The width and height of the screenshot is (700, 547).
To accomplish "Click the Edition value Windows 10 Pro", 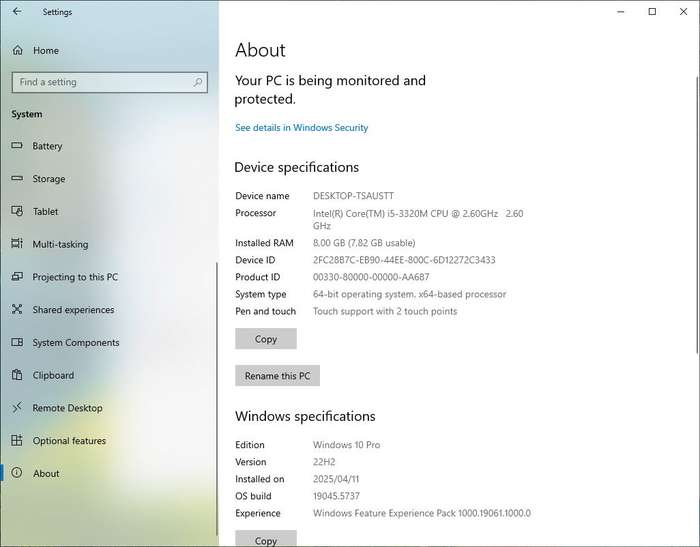I will click(x=346, y=445).
